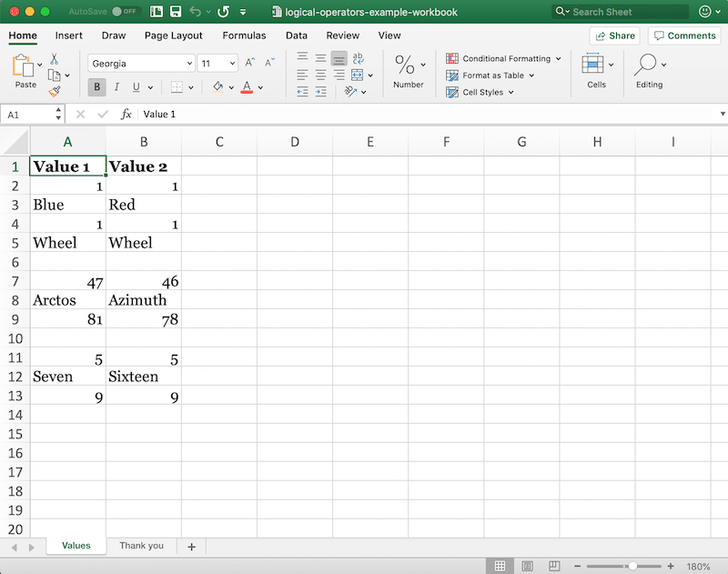Apply the Percent number style

point(403,65)
